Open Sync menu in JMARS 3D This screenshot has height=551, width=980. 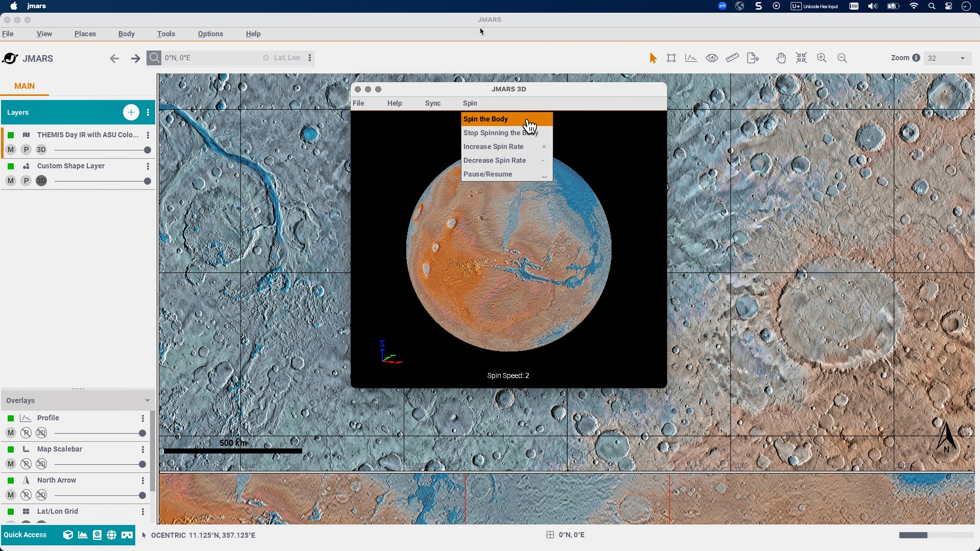433,103
